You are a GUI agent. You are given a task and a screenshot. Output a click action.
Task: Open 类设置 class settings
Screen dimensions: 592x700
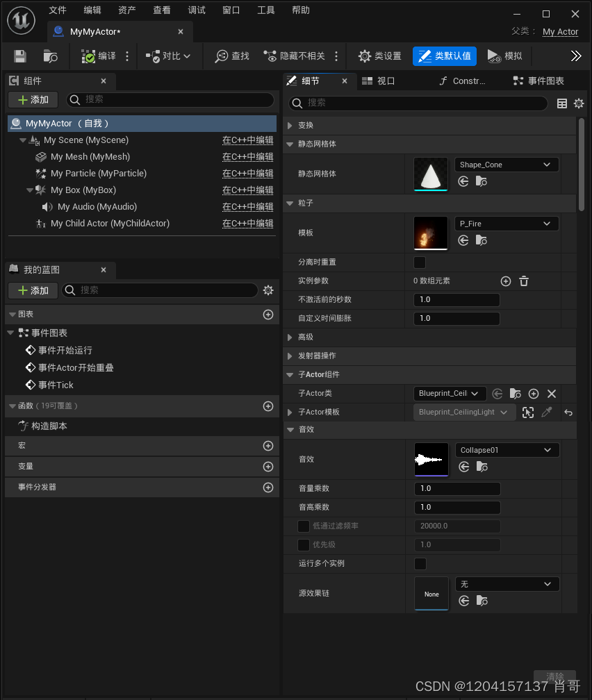click(380, 56)
